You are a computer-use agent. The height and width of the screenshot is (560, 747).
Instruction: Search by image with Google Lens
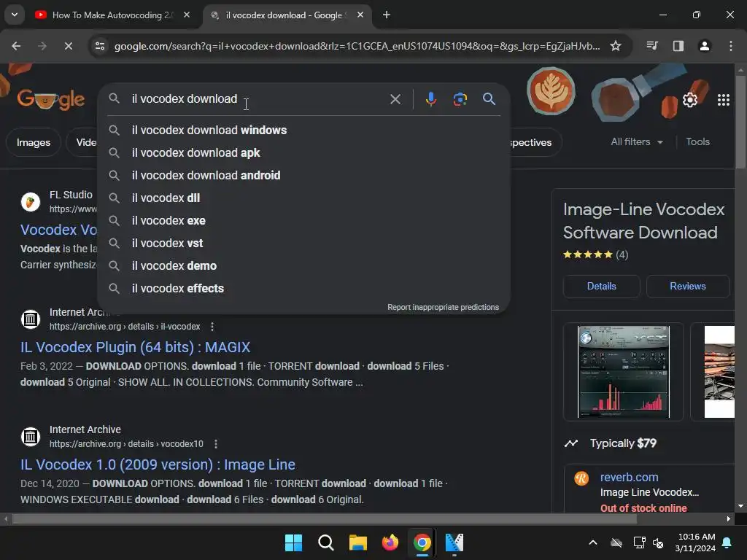coord(460,99)
